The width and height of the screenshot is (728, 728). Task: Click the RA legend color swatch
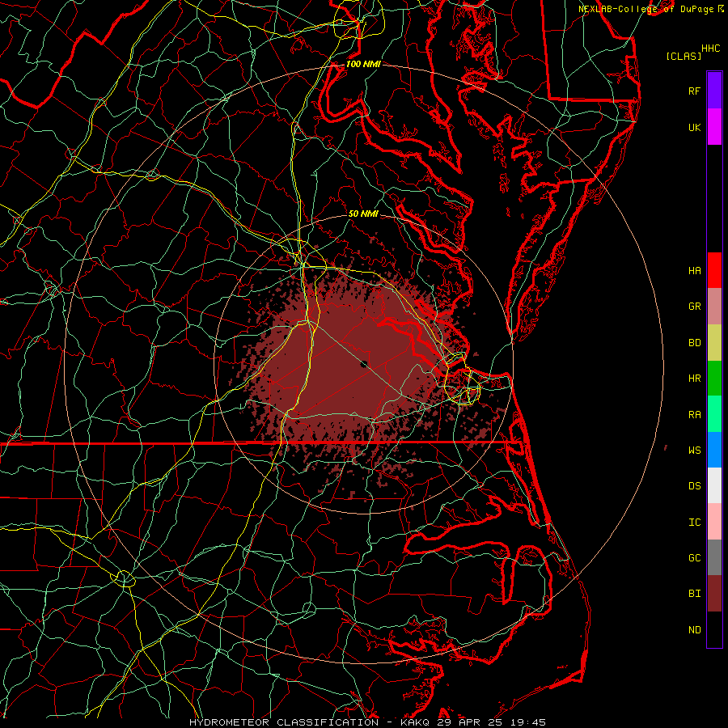click(714, 414)
